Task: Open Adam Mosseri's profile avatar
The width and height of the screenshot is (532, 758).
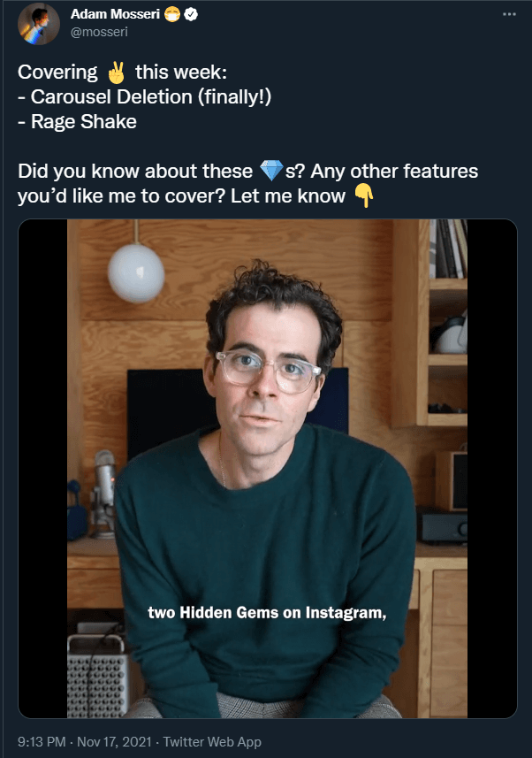Action: tap(39, 25)
